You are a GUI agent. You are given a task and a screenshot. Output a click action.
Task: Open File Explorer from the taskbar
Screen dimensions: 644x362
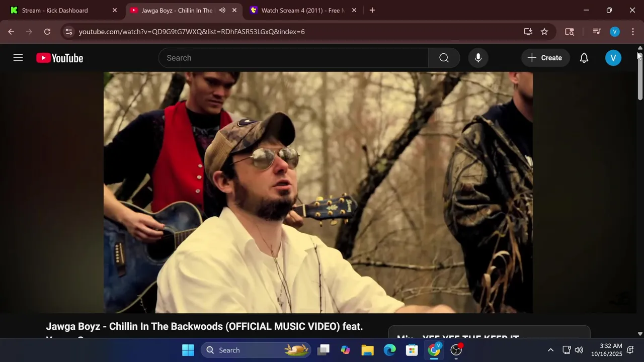(367, 350)
